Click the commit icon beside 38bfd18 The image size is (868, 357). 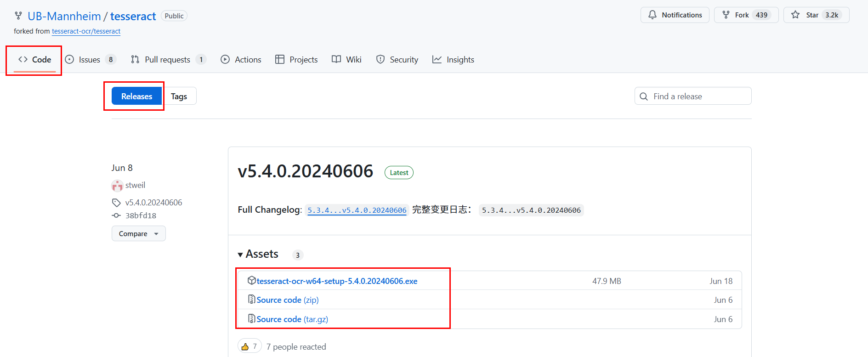[116, 215]
